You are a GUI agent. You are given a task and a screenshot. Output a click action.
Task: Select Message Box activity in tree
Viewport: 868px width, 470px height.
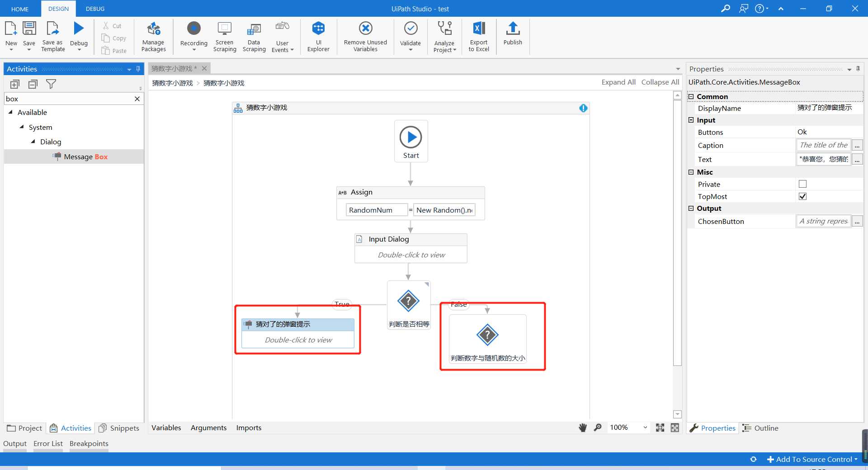click(x=74, y=157)
